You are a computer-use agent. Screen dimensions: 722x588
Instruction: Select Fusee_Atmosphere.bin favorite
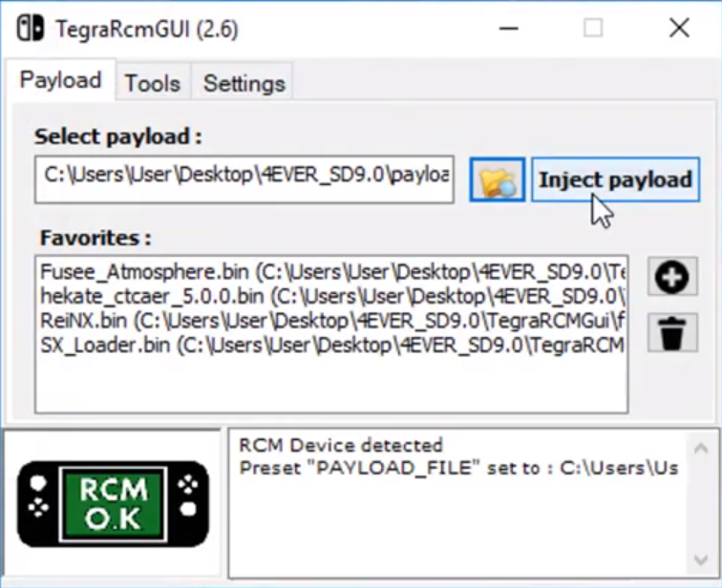[332, 272]
